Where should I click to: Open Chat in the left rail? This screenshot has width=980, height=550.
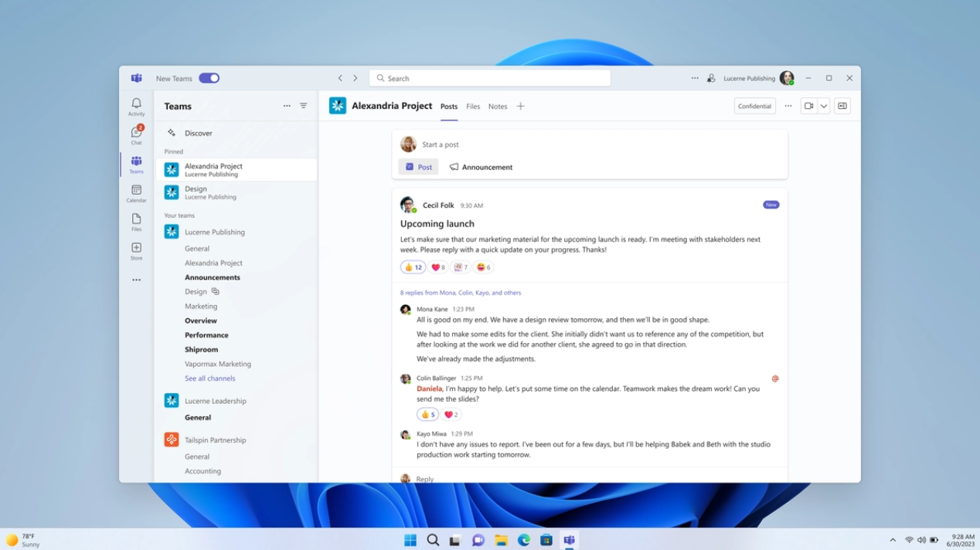pyautogui.click(x=136, y=135)
